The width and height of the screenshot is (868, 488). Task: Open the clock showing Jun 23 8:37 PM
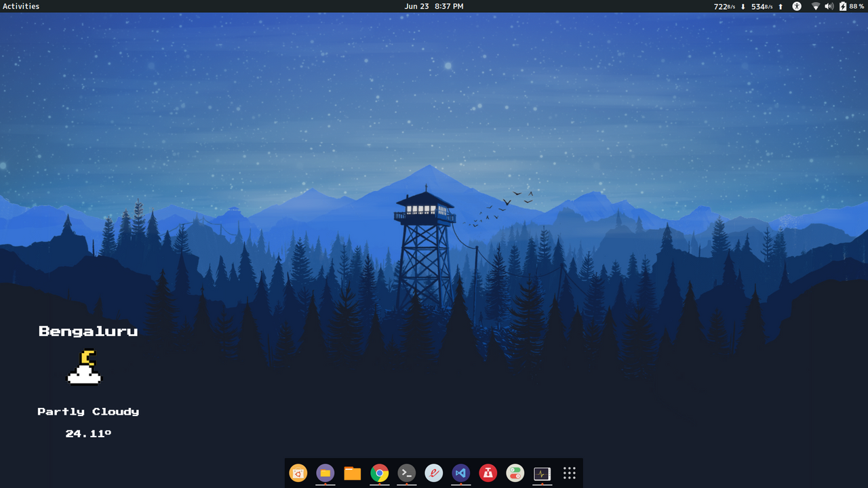434,6
